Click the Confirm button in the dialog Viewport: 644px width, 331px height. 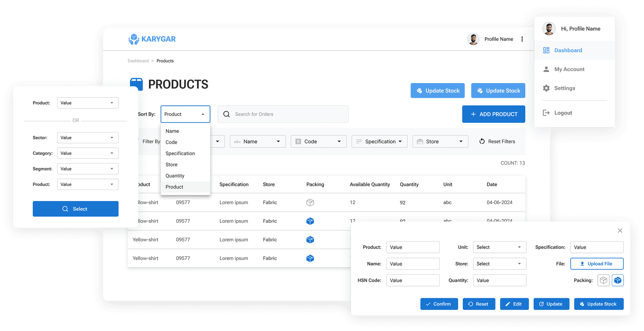point(439,304)
